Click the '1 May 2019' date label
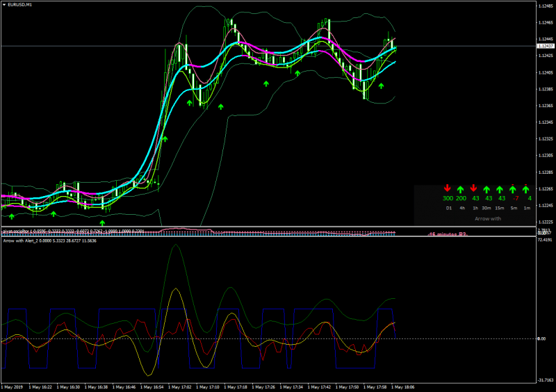The height and width of the screenshot is (392, 556). [12, 387]
